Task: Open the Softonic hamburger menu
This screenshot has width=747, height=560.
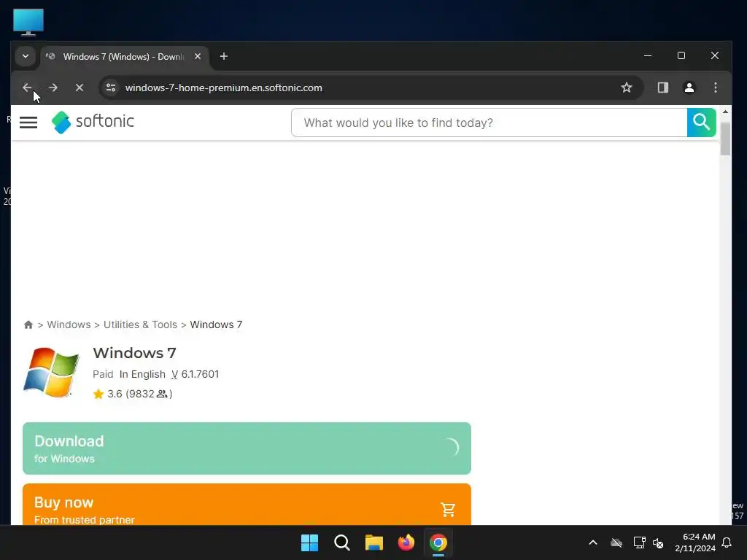Action: tap(28, 122)
